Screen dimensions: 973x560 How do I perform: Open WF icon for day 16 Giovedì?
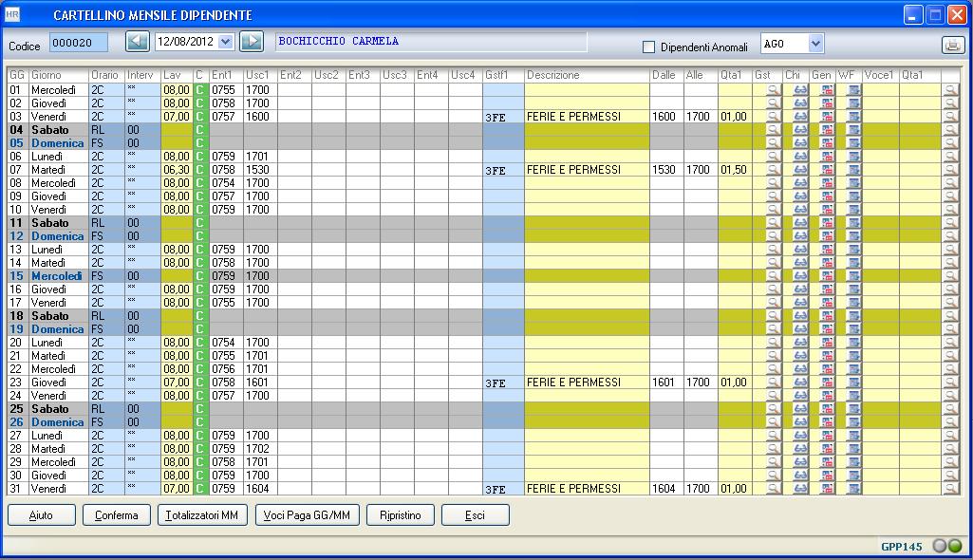click(853, 289)
